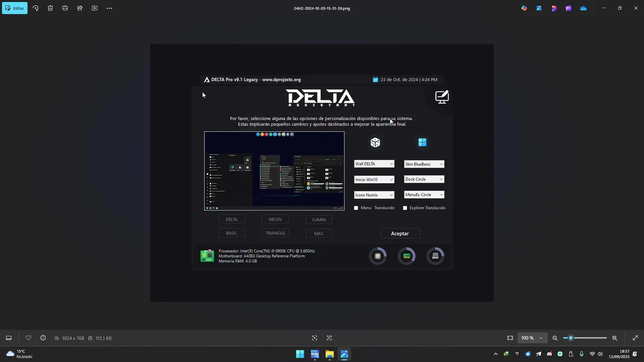Click the Editar button in Photos
The width and height of the screenshot is (644, 362).
(15, 8)
